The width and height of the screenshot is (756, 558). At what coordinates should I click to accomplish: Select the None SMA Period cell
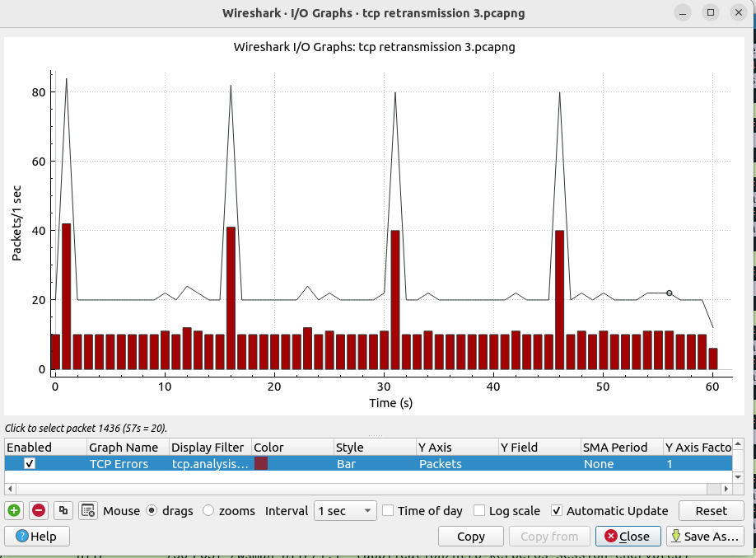[x=621, y=464]
